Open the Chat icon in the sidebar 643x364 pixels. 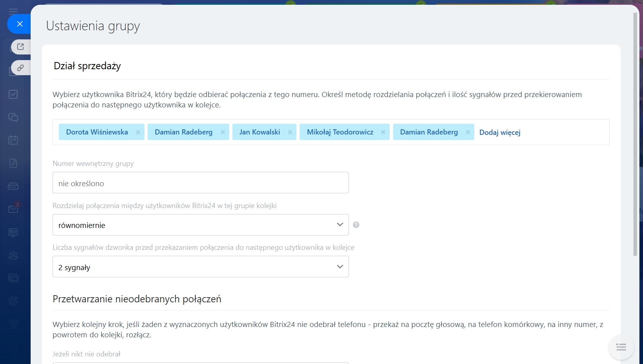(13, 117)
